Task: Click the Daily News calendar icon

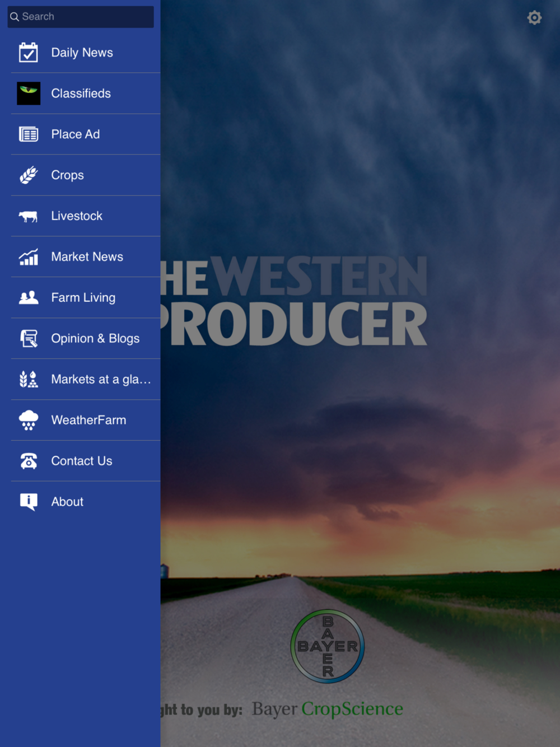Action: (x=29, y=53)
